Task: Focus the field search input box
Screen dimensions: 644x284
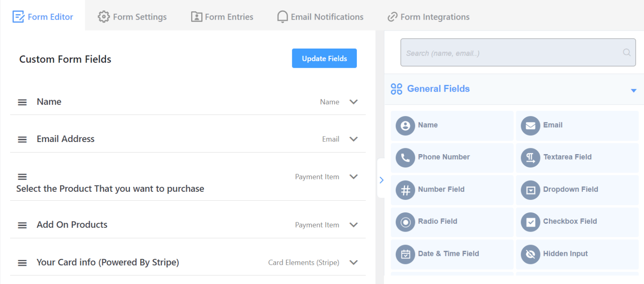Action: (518, 52)
